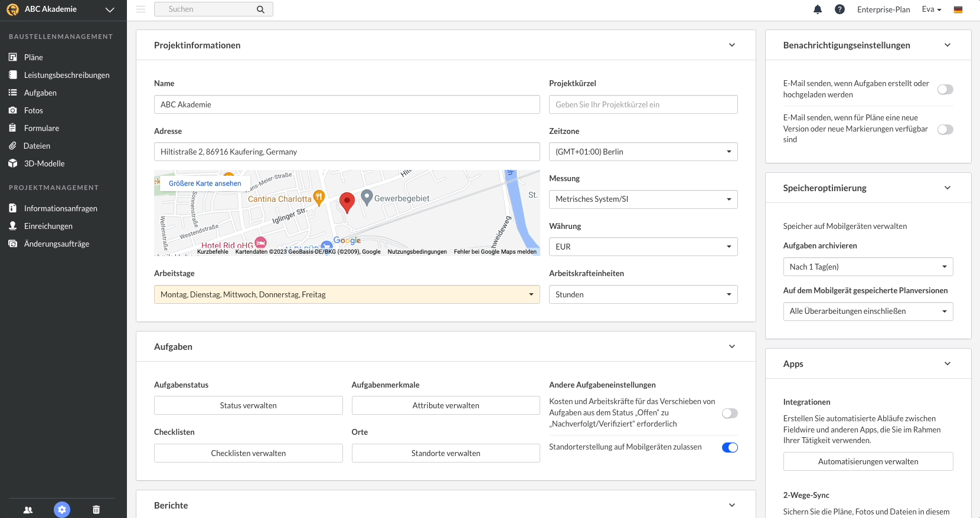Open the Aufgaben archivieren dropdown
Screen dimensions: 980x518
coord(868,267)
